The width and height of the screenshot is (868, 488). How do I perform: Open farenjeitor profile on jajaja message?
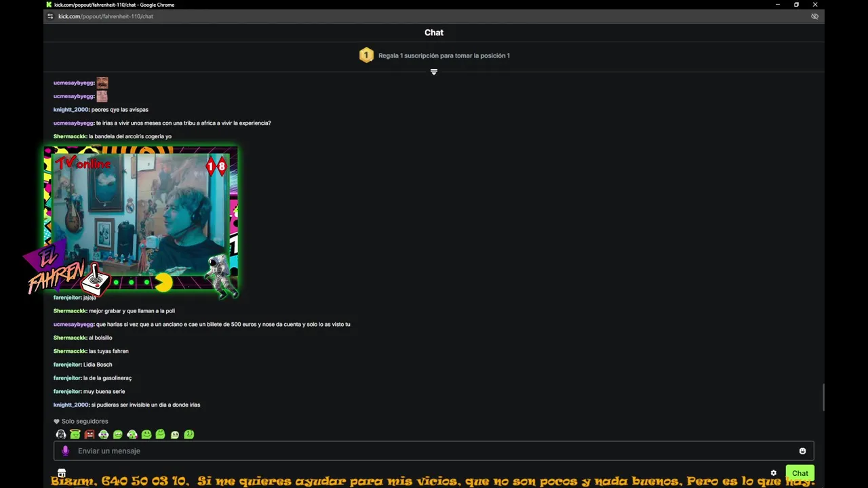point(68,298)
